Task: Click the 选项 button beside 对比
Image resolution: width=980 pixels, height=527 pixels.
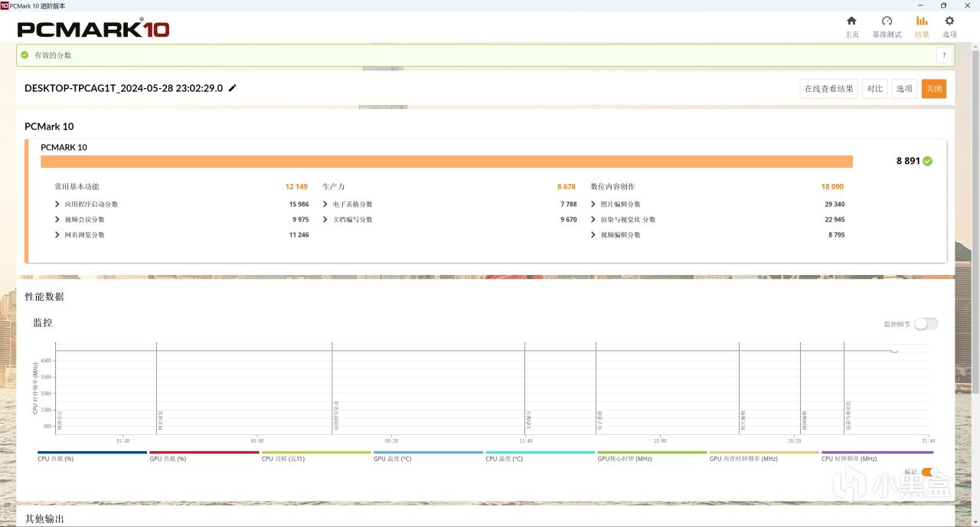Action: pyautogui.click(x=904, y=89)
